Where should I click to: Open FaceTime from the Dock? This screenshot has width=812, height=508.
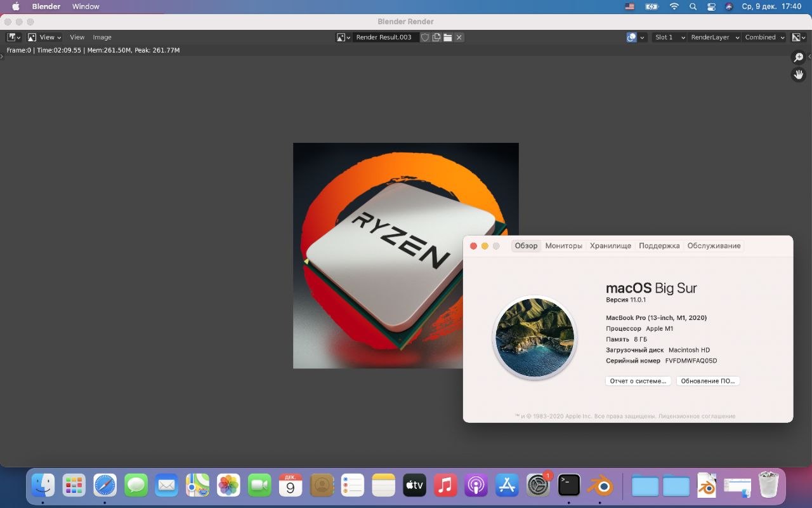pos(259,486)
